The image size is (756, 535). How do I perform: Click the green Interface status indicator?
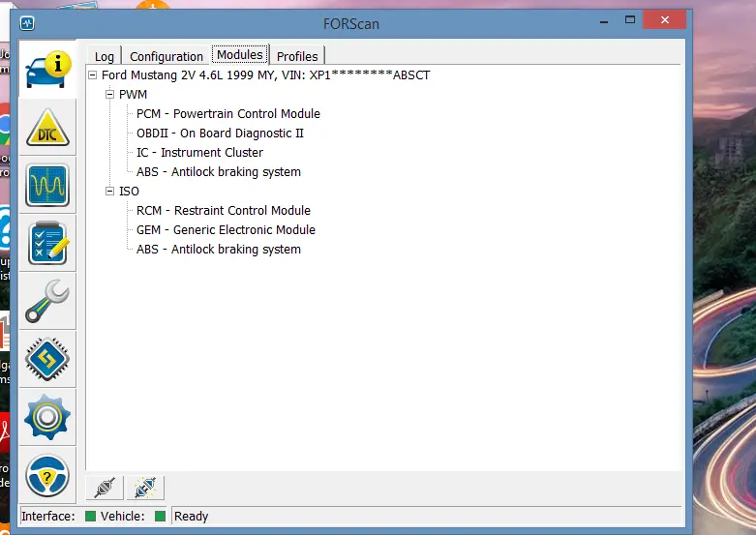90,517
